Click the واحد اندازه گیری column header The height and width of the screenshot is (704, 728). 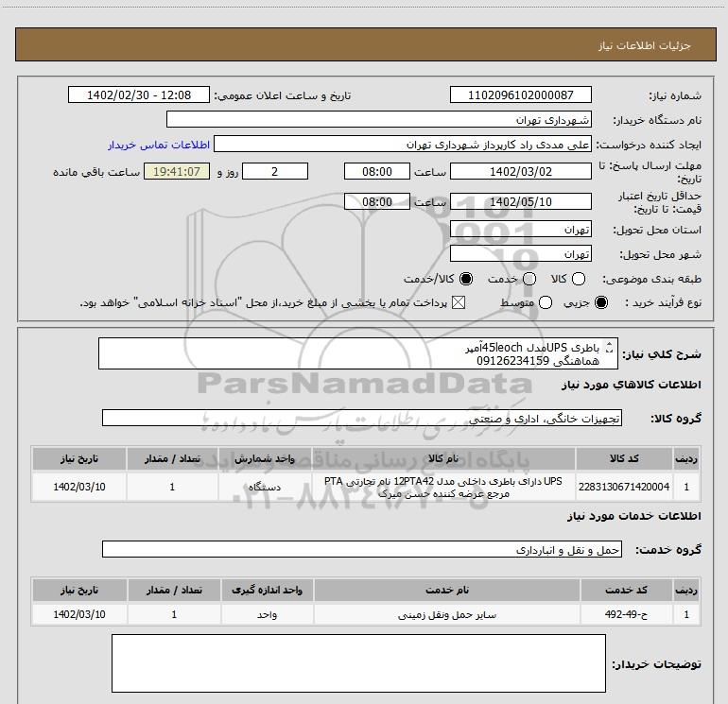tap(267, 590)
